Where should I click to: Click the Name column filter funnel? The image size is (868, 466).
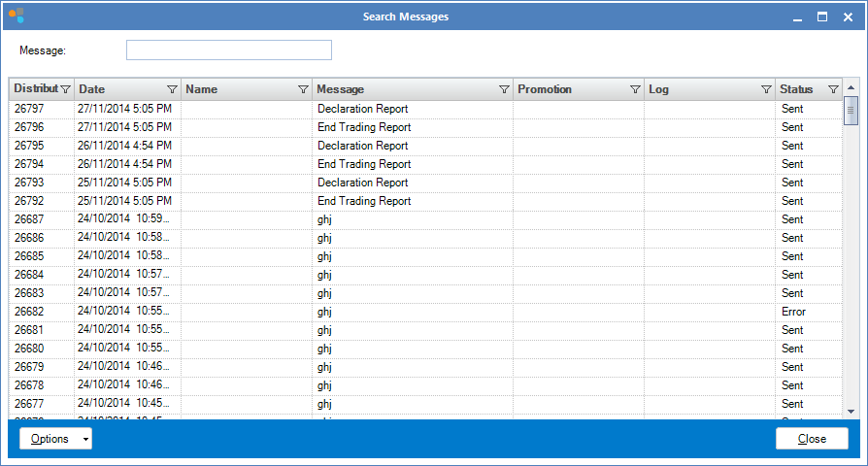[x=303, y=89]
